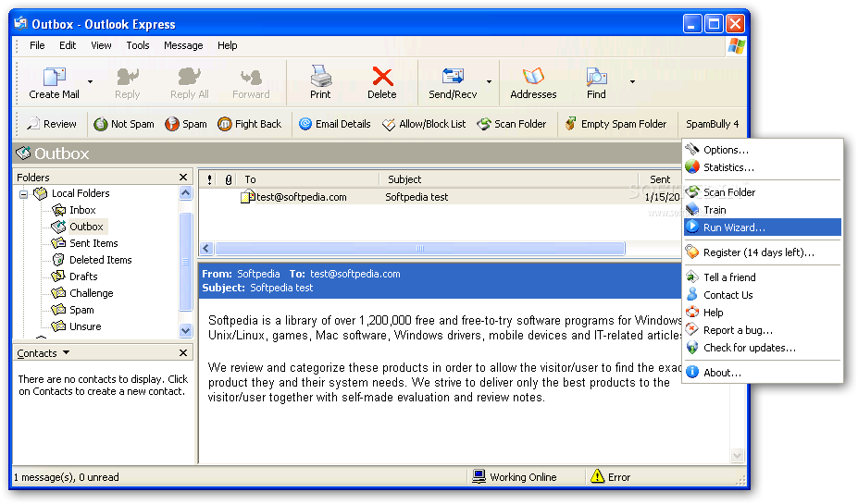Viewport: 858px width, 504px height.
Task: Click Run Wizard... menu entry
Action: coord(763,227)
